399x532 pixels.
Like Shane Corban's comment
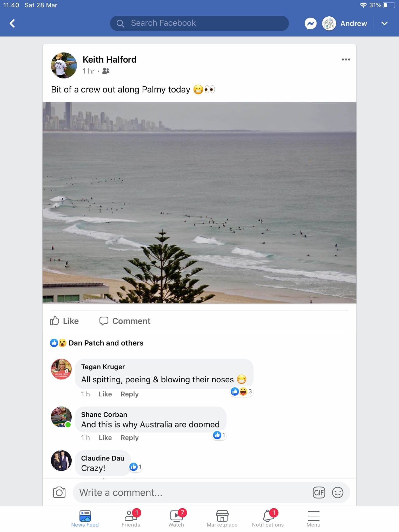(105, 438)
